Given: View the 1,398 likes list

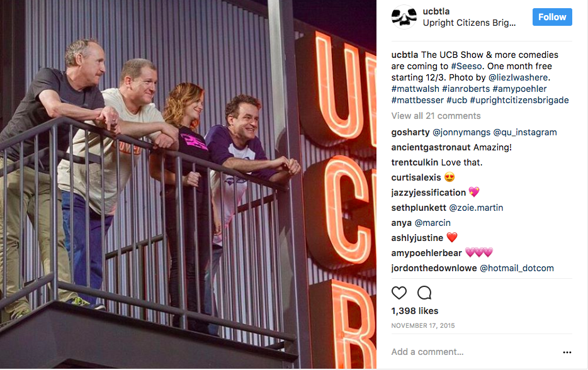Looking at the screenshot, I should point(415,311).
